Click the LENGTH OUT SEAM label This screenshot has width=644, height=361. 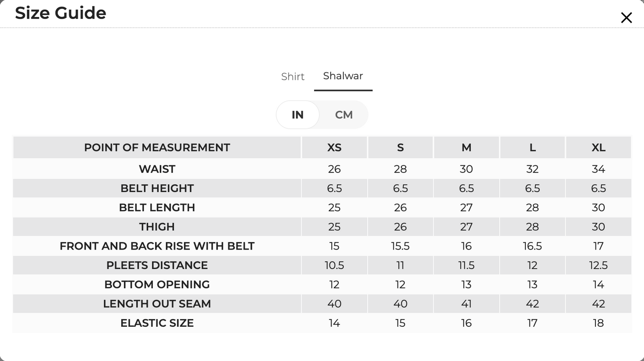[157, 304]
